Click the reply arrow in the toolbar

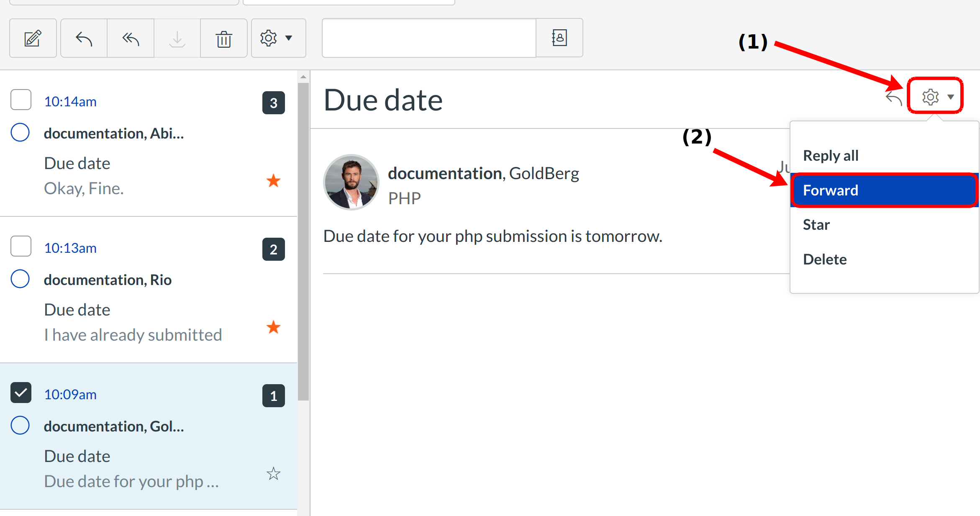[x=84, y=39]
